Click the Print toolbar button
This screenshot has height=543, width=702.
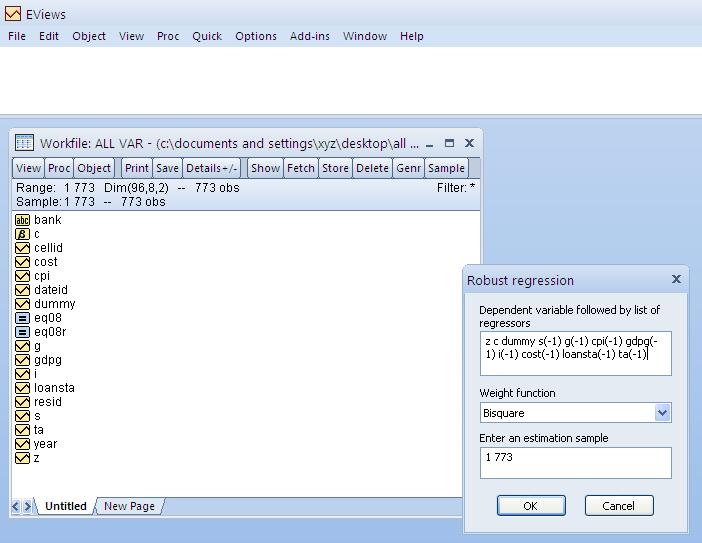click(137, 168)
